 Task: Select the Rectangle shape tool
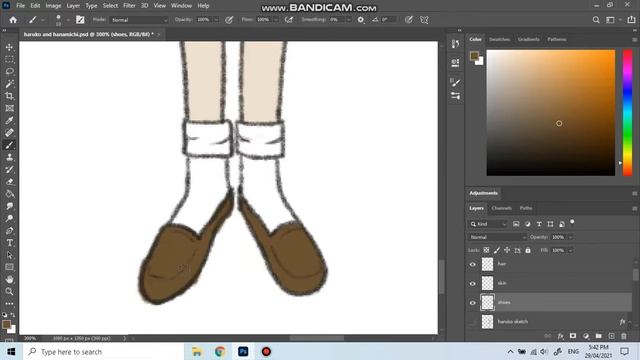[x=9, y=267]
